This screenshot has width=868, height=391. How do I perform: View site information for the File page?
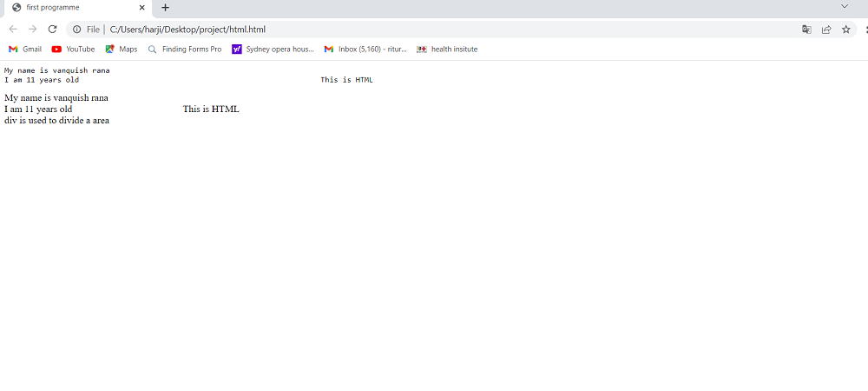(x=76, y=29)
